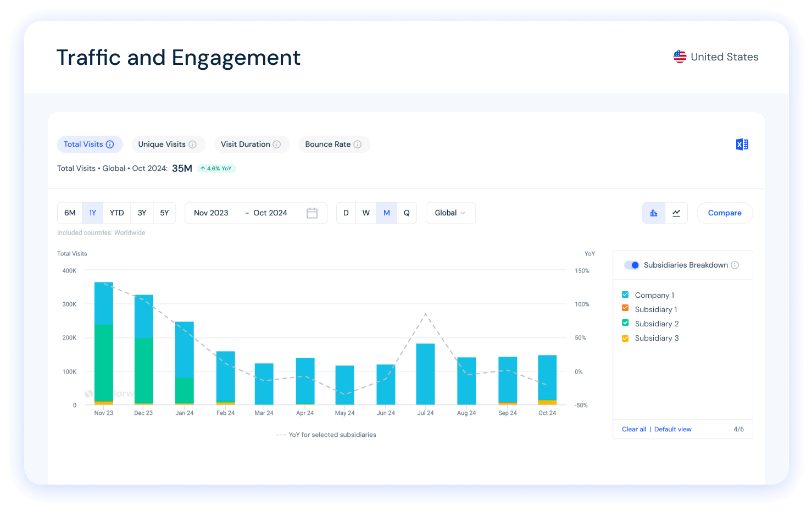Open the Total Visits info tooltip

(x=110, y=144)
